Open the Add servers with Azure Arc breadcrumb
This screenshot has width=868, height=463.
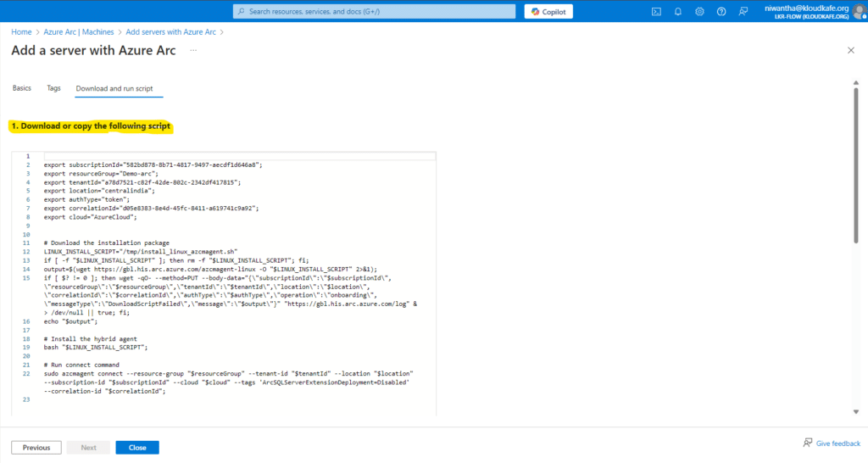pos(171,31)
